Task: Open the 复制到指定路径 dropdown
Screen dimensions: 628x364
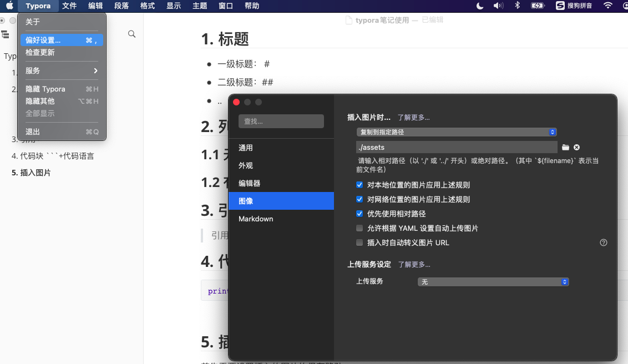Action: click(x=456, y=132)
